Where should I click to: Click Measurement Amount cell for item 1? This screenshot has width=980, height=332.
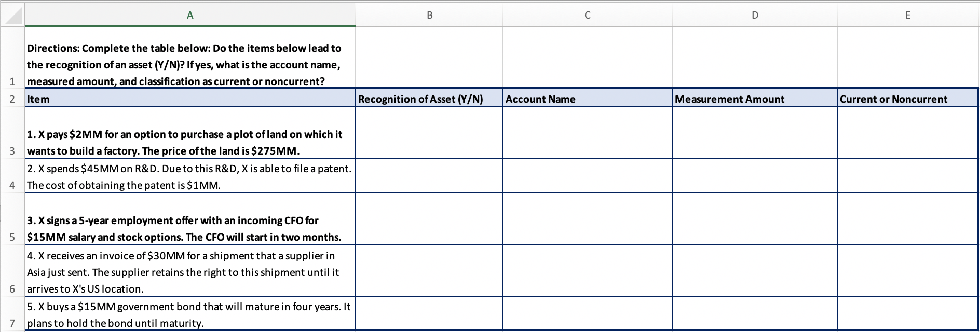754,132
